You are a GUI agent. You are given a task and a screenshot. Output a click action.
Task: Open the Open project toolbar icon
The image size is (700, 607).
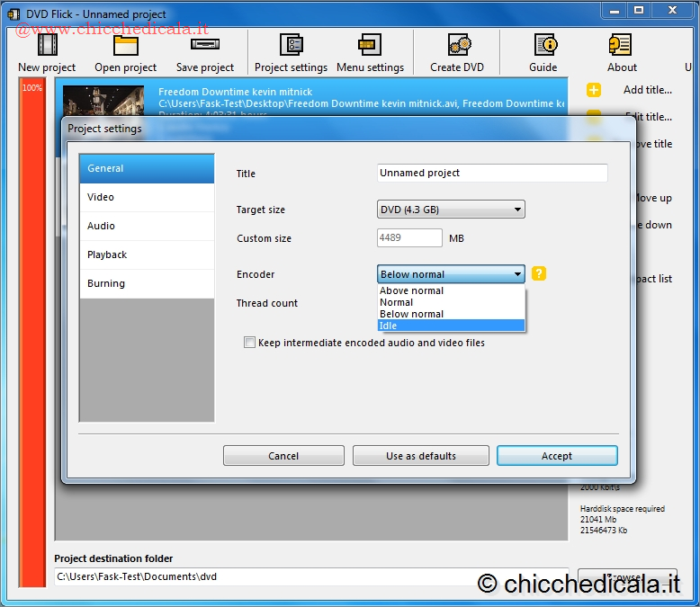pos(125,47)
